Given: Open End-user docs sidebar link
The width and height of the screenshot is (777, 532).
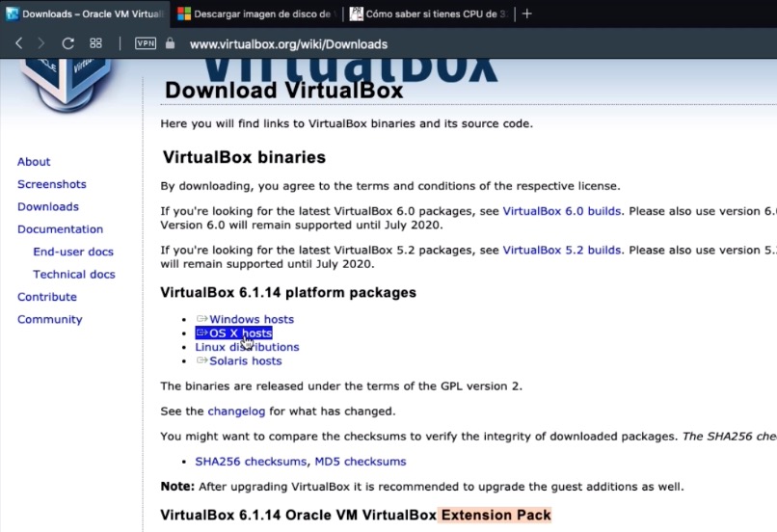Looking at the screenshot, I should click(73, 252).
